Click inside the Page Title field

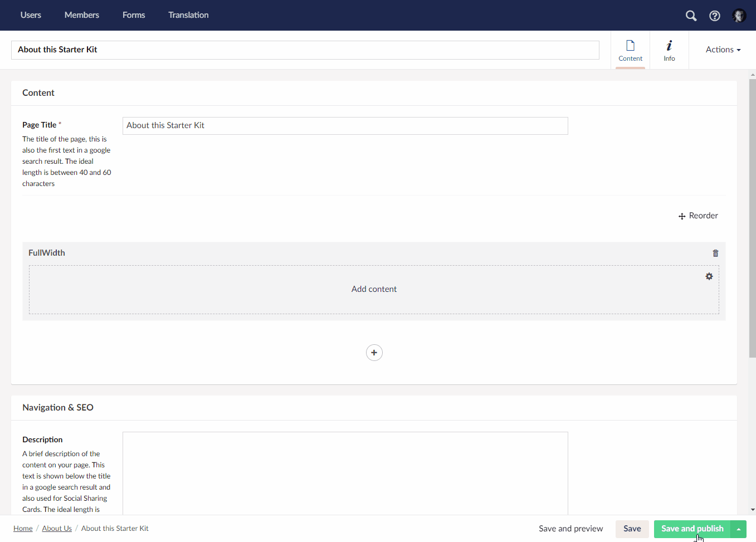pyautogui.click(x=345, y=125)
